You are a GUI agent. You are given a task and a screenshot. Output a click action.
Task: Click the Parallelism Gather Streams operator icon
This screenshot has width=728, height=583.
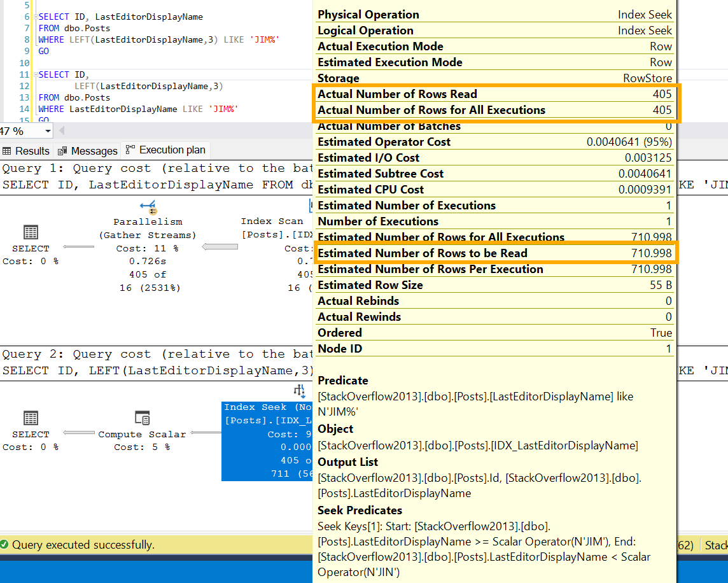point(148,207)
